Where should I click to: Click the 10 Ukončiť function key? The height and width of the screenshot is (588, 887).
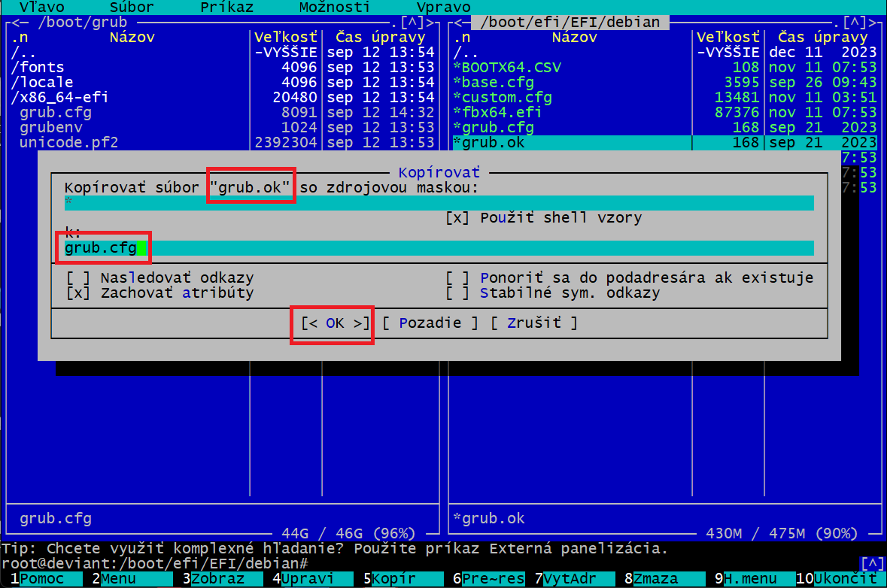pos(844,580)
